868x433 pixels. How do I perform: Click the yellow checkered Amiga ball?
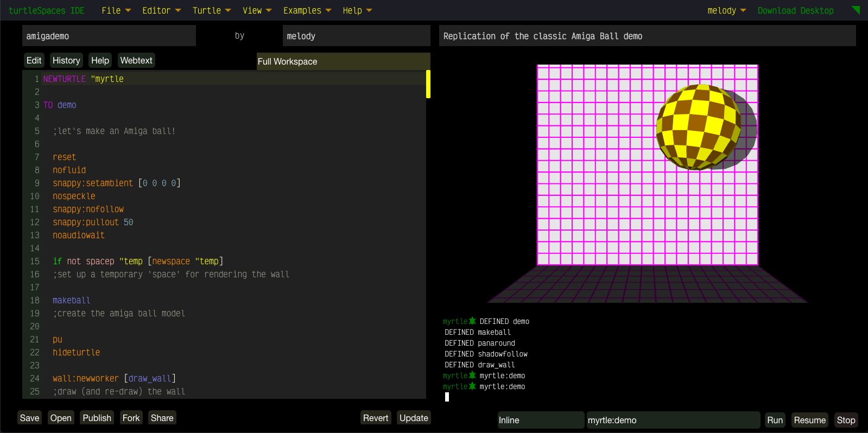[698, 127]
